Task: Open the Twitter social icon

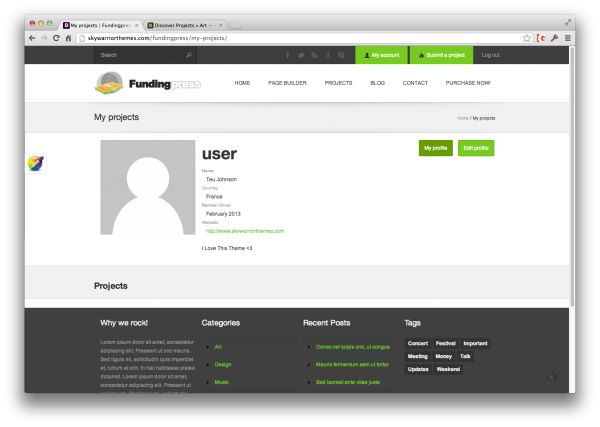Action: 301,55
